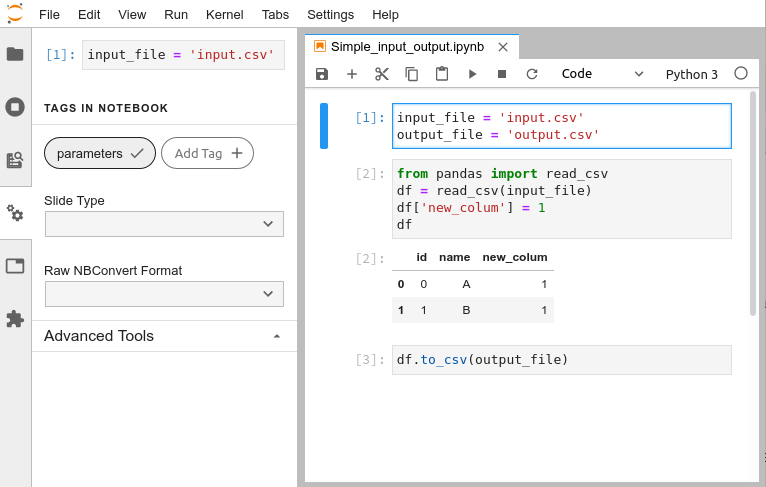The width and height of the screenshot is (766, 487).
Task: Click the Add Tag button
Action: click(208, 153)
